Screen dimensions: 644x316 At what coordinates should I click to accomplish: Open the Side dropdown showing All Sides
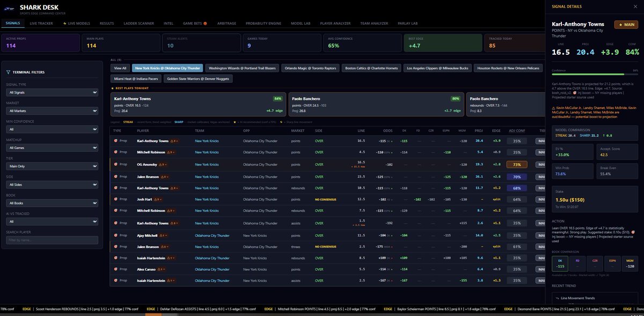pos(52,184)
